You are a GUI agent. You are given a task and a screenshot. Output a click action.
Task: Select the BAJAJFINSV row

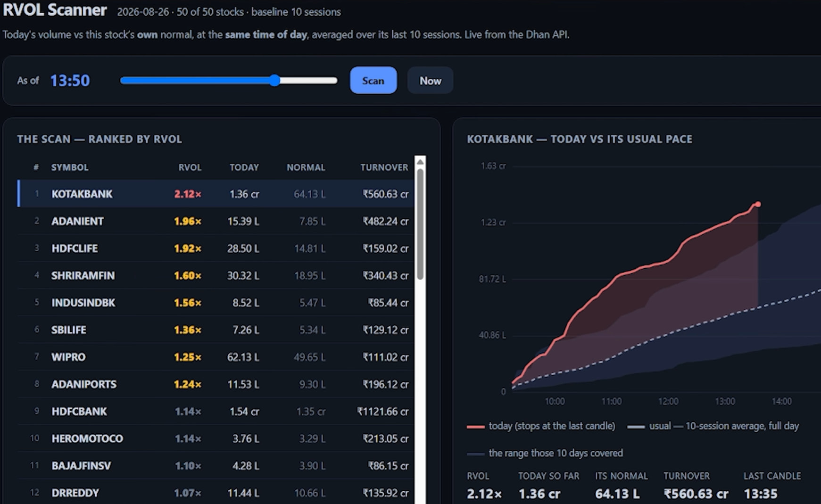(216, 466)
